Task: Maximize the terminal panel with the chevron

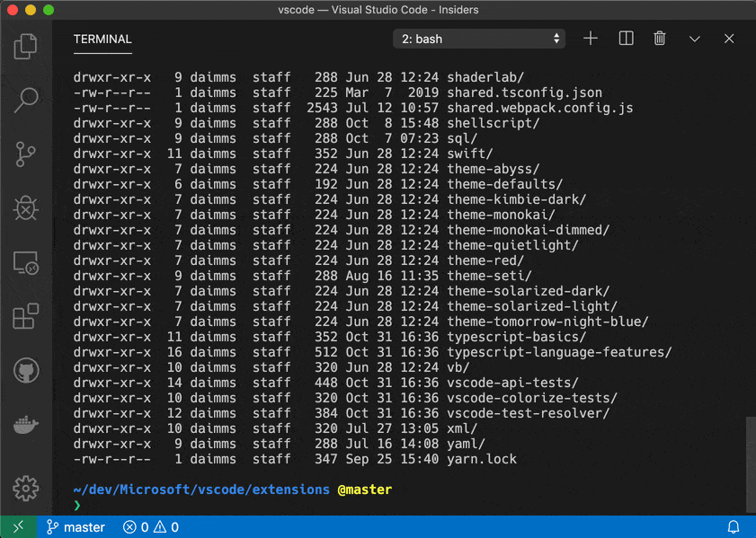Action: coord(694,39)
